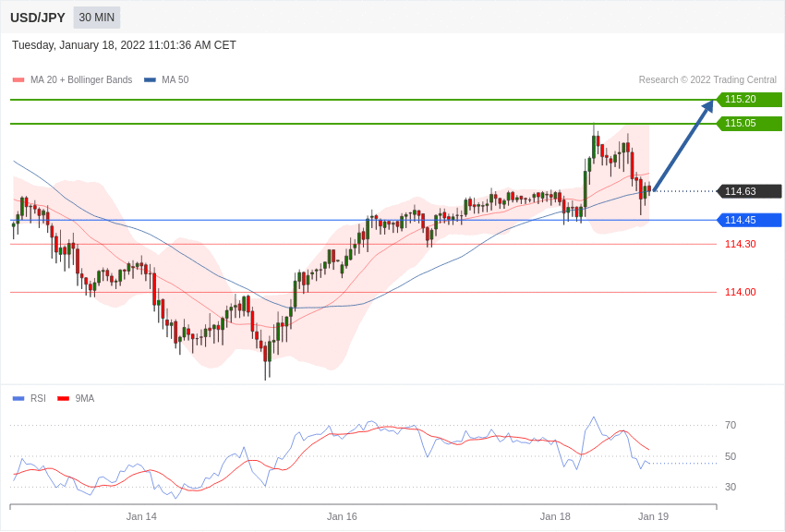Image resolution: width=785 pixels, height=532 pixels.
Task: Select the 30 MIN timeframe badge
Action: click(97, 18)
